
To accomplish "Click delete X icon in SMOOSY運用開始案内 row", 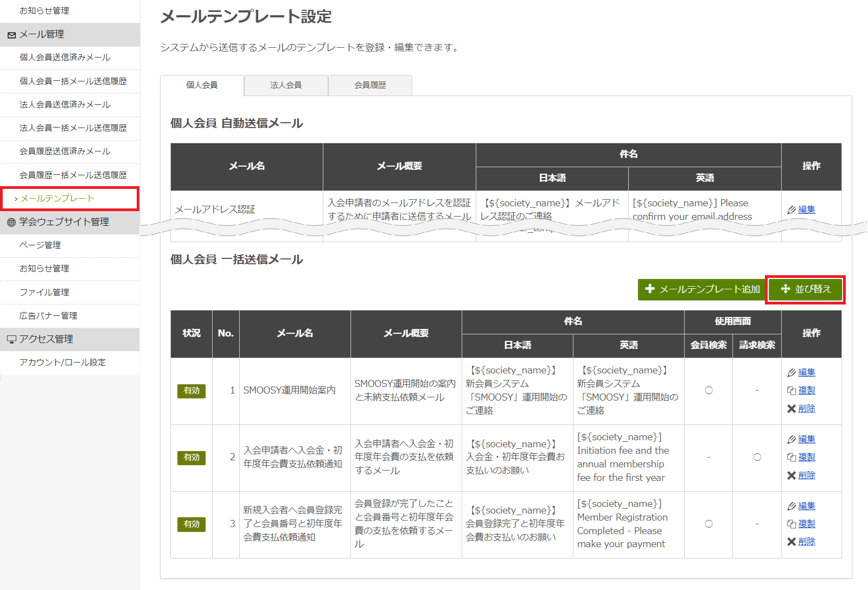I will click(792, 408).
